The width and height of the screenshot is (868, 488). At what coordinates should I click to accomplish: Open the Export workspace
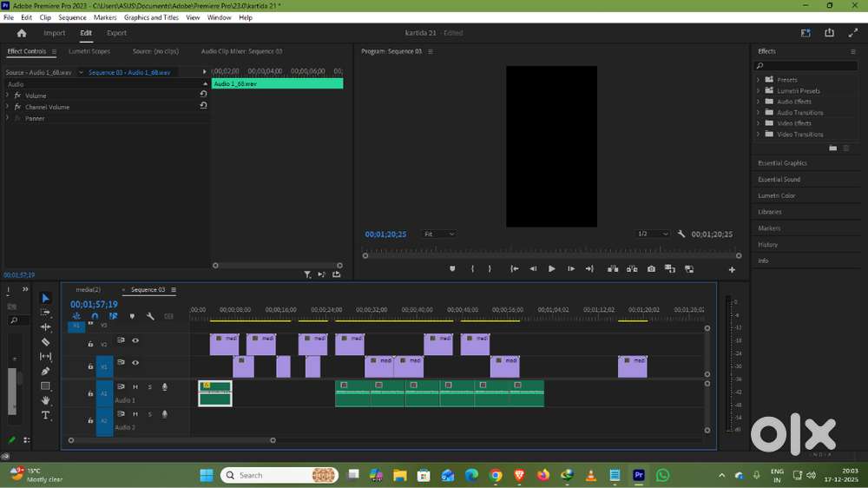click(x=116, y=33)
